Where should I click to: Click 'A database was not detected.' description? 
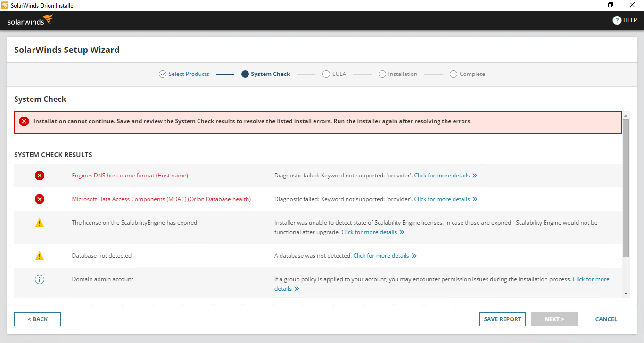pyautogui.click(x=313, y=256)
